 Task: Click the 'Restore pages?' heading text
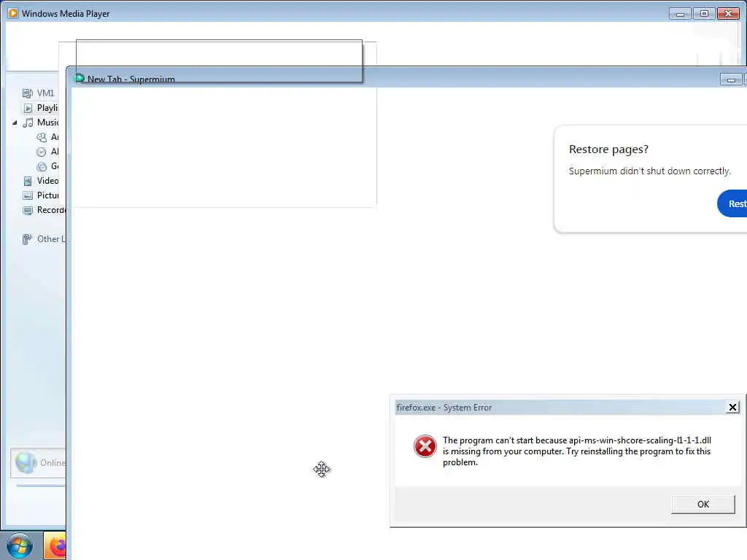point(608,149)
